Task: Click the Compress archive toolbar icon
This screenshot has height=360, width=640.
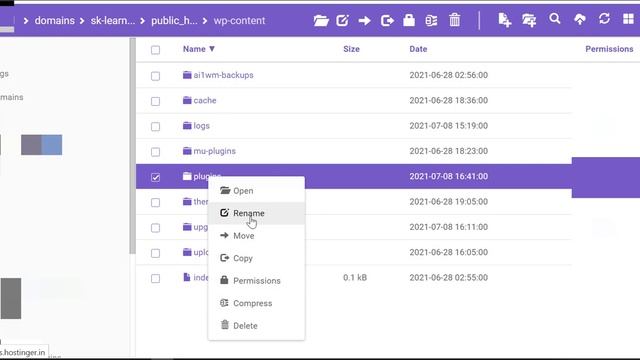Action: [431, 20]
